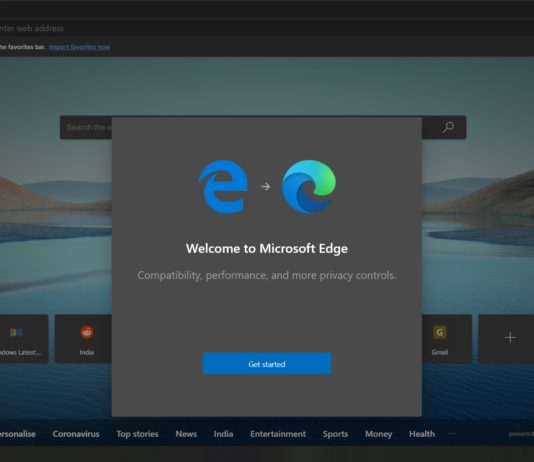Select the Coronavirus news tab
The height and width of the screenshot is (462, 534).
pos(76,434)
